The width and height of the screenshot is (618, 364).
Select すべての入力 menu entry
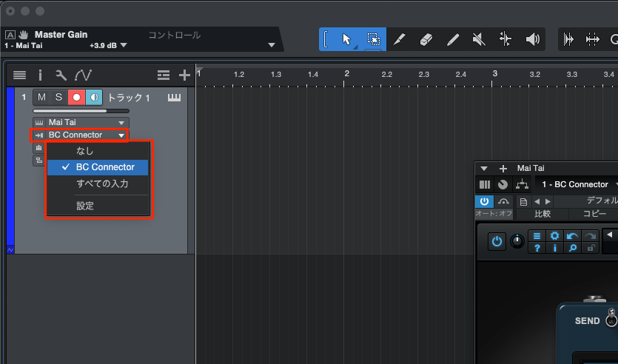pos(98,183)
